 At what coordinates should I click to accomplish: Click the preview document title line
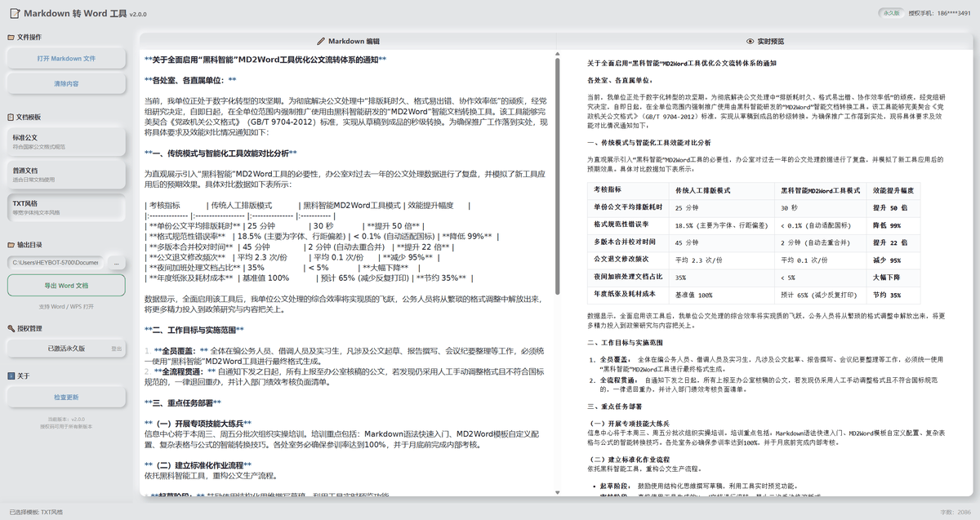pyautogui.click(x=682, y=63)
